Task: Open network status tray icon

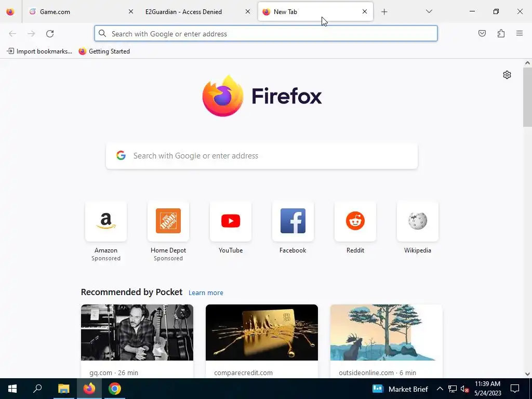Action: tap(453, 389)
